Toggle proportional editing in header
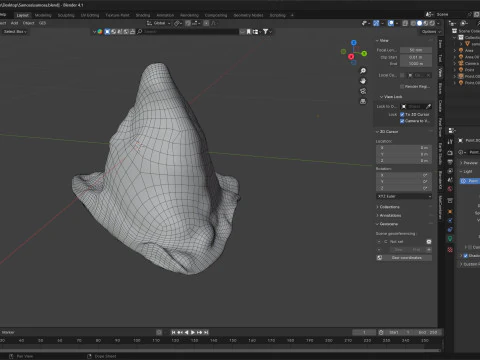The height and width of the screenshot is (360, 480). [206, 23]
